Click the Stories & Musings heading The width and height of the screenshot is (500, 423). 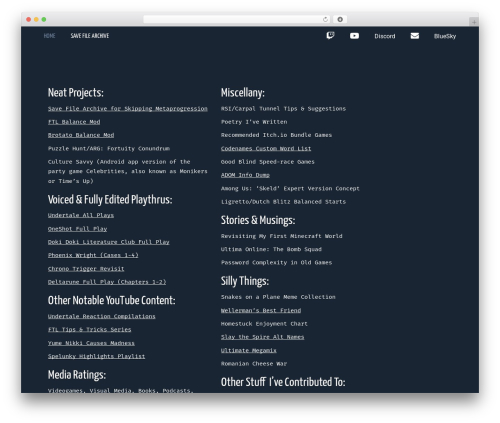click(258, 220)
